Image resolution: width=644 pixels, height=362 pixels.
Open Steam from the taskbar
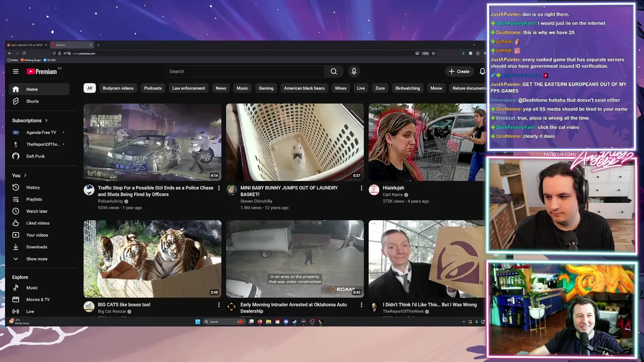coord(294,322)
